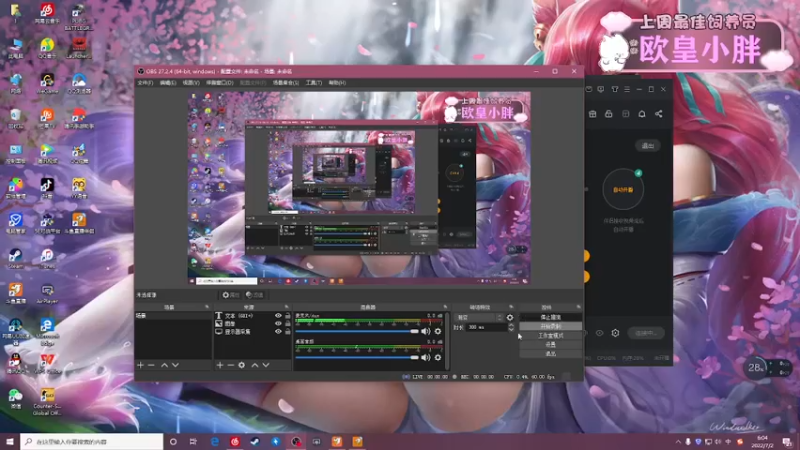Mute the microphone/Aux audio channel
The width and height of the screenshot is (800, 450).
tap(426, 331)
